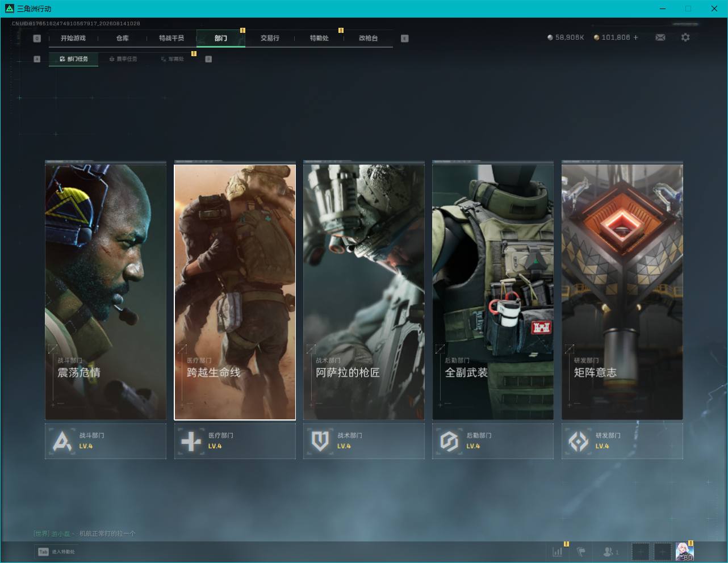
Task: Click the first empty squad slot plus
Action: click(640, 551)
